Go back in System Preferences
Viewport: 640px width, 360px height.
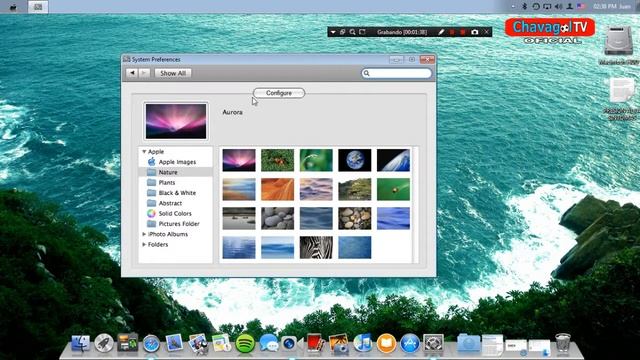pyautogui.click(x=132, y=73)
